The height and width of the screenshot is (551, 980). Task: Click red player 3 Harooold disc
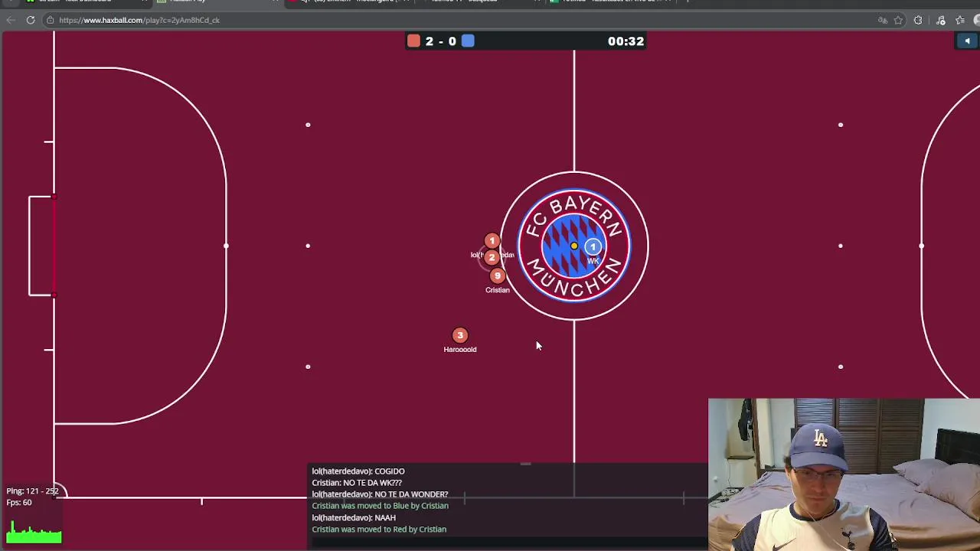click(460, 334)
